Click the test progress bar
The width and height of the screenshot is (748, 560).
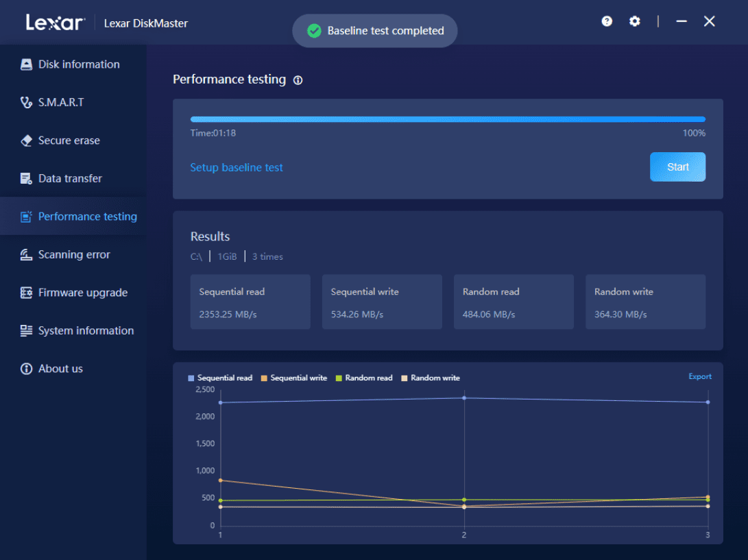coord(448,119)
